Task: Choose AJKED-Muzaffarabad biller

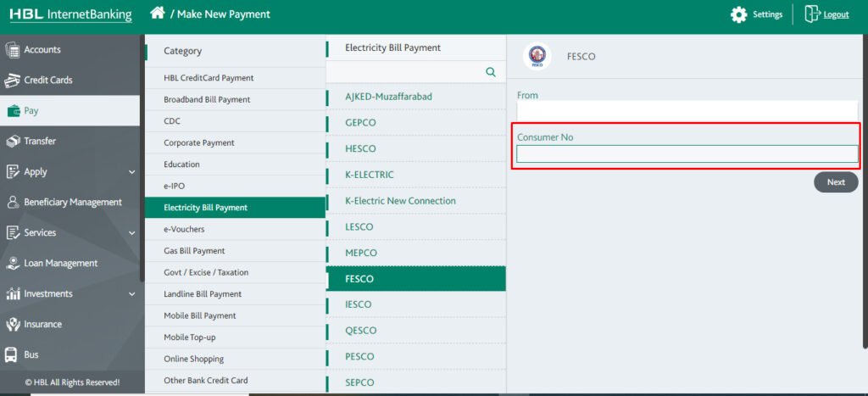Action: (415, 97)
